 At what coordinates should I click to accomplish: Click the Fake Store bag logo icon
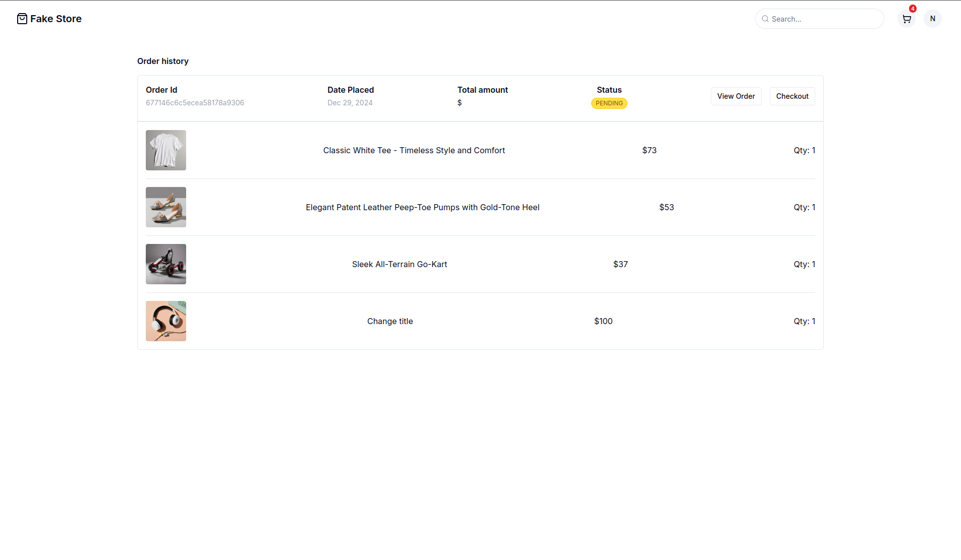(22, 19)
